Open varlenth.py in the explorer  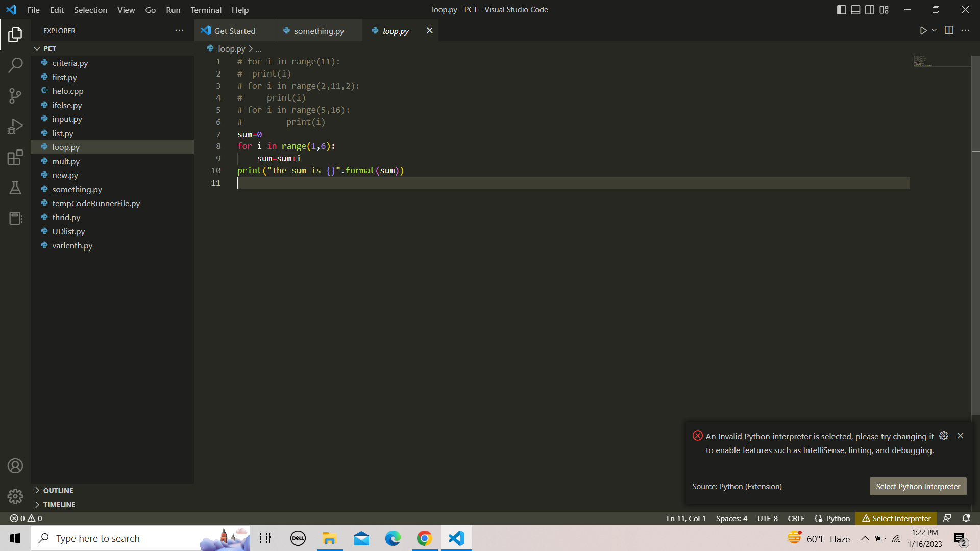click(72, 245)
